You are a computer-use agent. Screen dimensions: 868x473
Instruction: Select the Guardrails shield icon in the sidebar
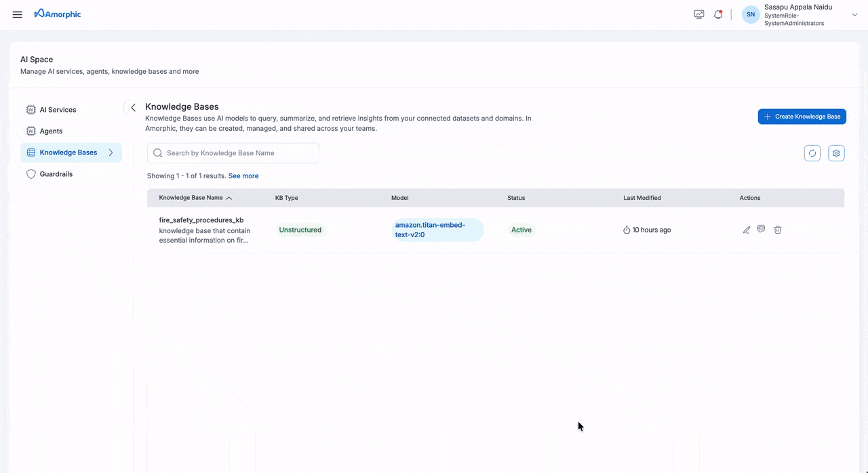[x=31, y=173]
